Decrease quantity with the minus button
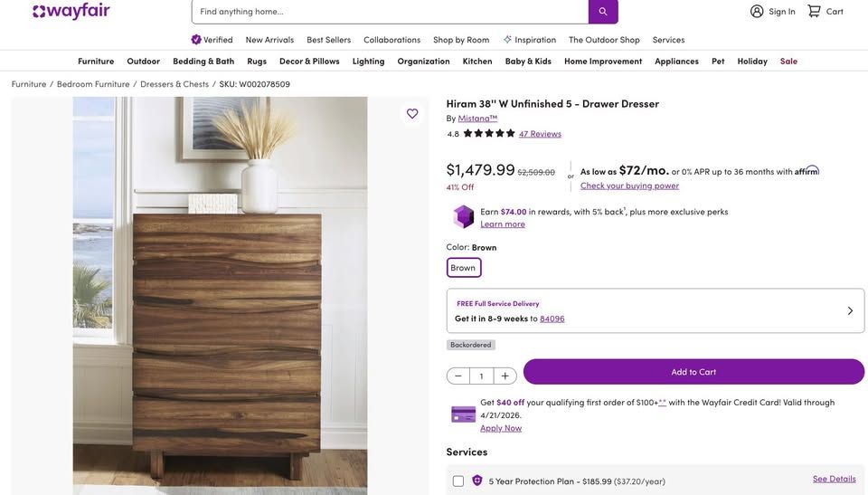Image resolution: width=868 pixels, height=495 pixels. point(458,376)
